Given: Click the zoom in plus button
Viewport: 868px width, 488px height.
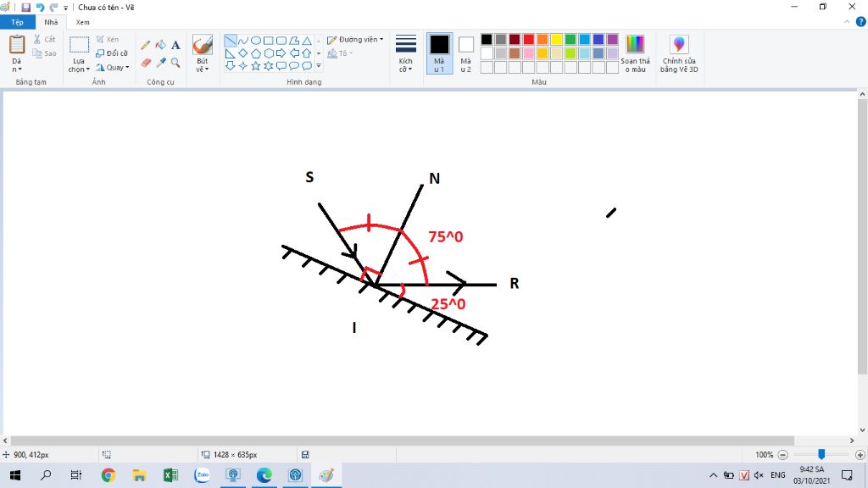Looking at the screenshot, I should (x=860, y=455).
